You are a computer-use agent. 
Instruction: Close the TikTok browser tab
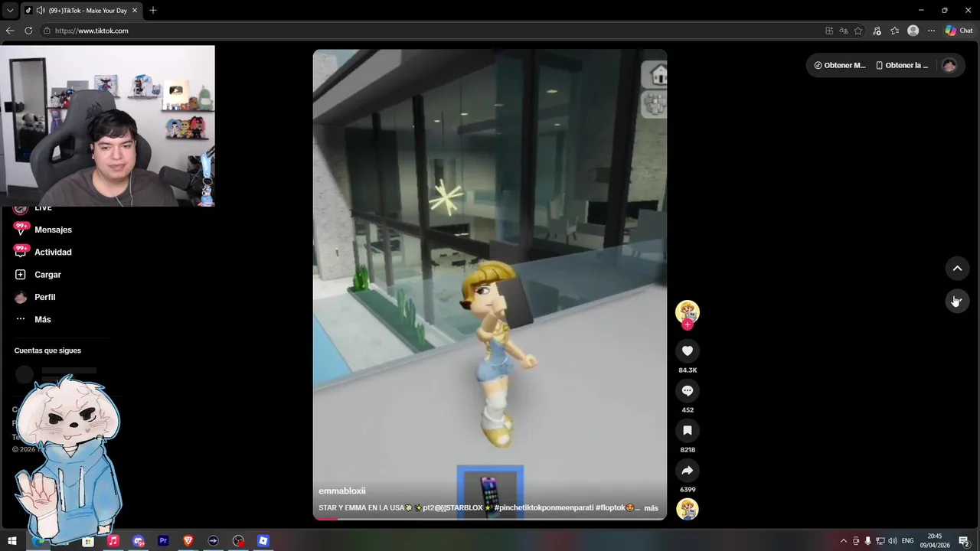135,11
